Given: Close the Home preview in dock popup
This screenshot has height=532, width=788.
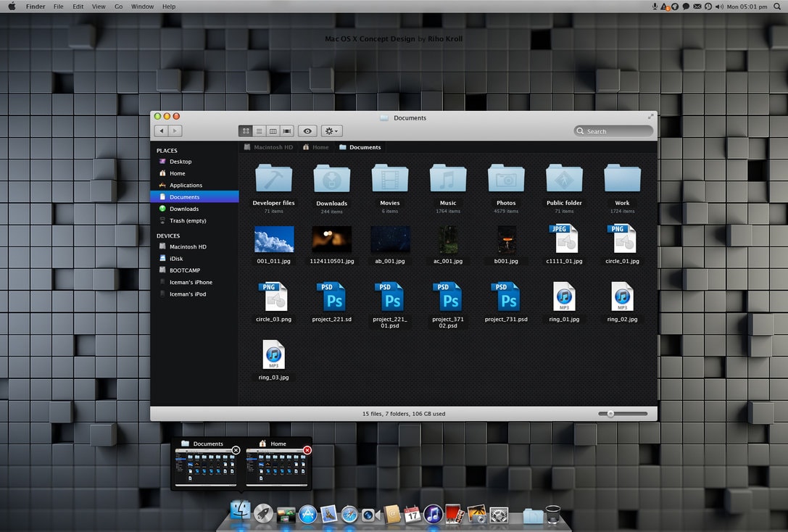Looking at the screenshot, I should (307, 450).
